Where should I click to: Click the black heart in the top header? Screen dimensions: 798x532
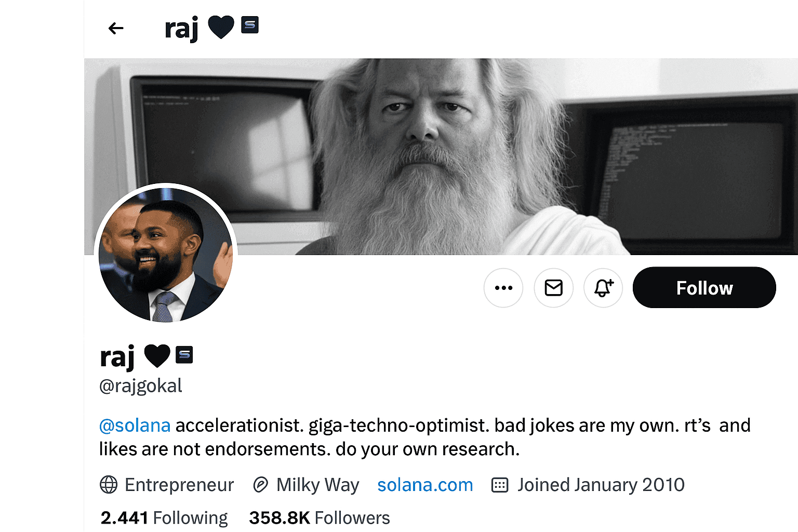coord(221,27)
